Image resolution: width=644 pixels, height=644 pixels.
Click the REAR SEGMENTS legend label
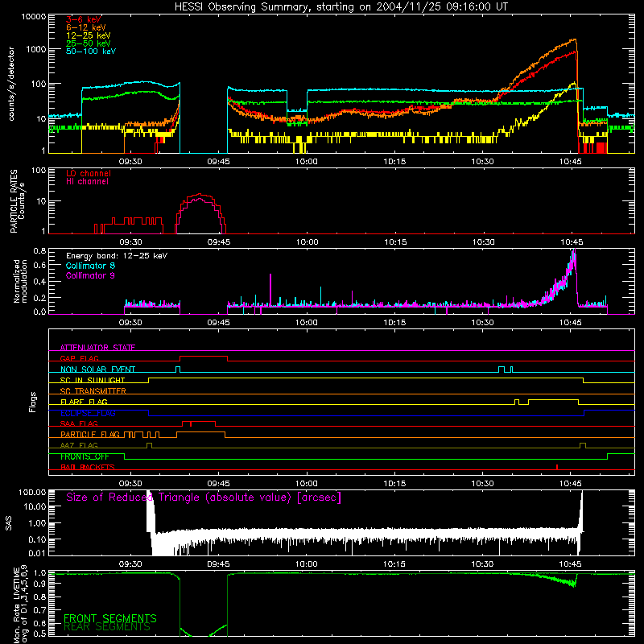pos(107,626)
